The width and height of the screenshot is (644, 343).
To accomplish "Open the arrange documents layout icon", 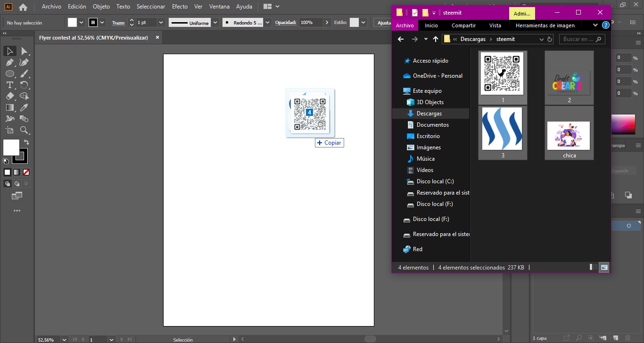I will point(271,7).
